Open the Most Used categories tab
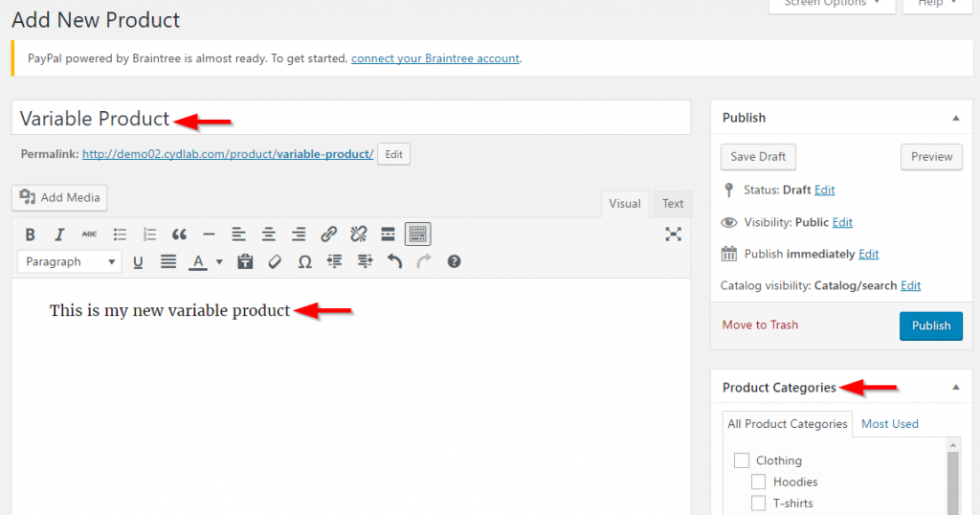This screenshot has height=515, width=980. (889, 423)
